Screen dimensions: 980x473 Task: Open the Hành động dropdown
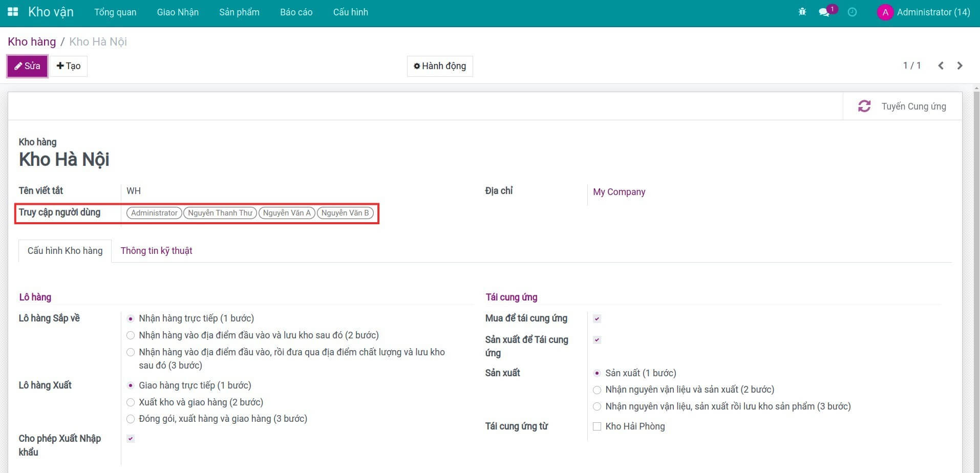pyautogui.click(x=440, y=66)
